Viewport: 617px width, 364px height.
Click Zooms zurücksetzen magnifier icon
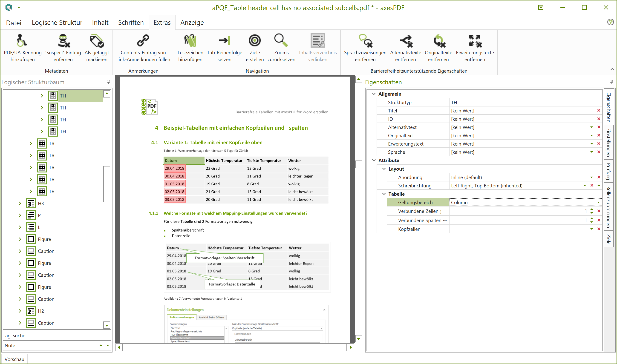click(x=281, y=41)
